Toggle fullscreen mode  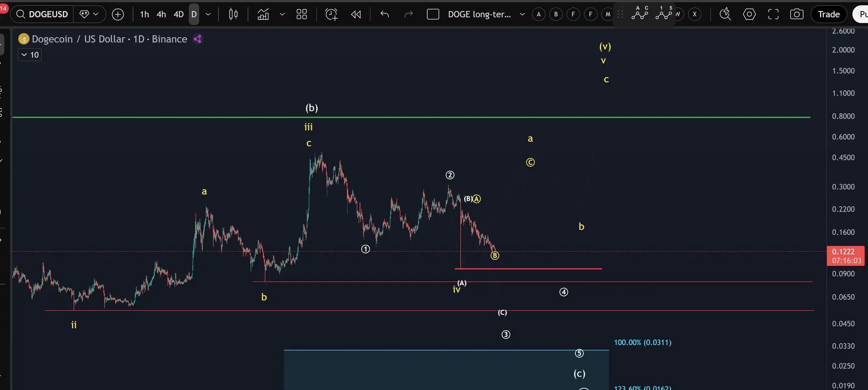click(773, 14)
